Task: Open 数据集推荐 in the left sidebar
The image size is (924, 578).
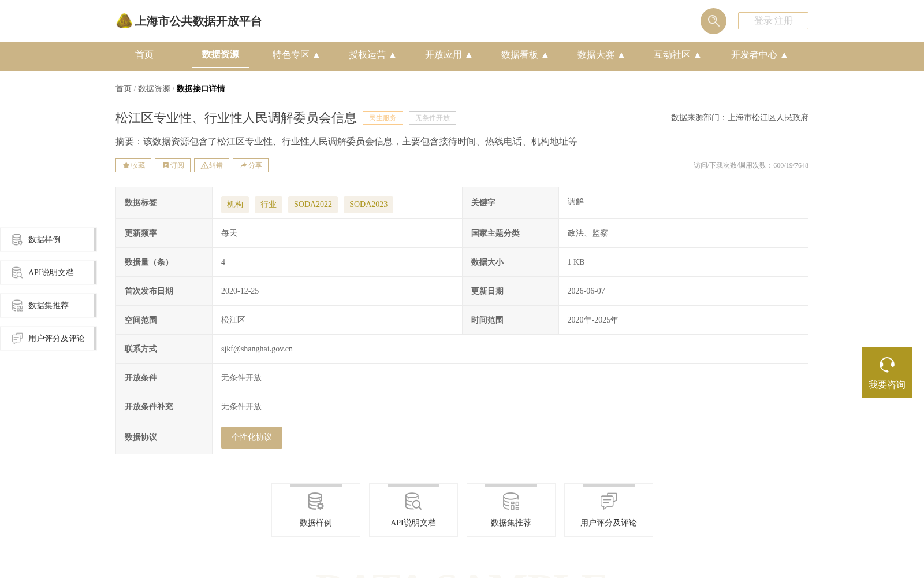Action: pyautogui.click(x=49, y=306)
